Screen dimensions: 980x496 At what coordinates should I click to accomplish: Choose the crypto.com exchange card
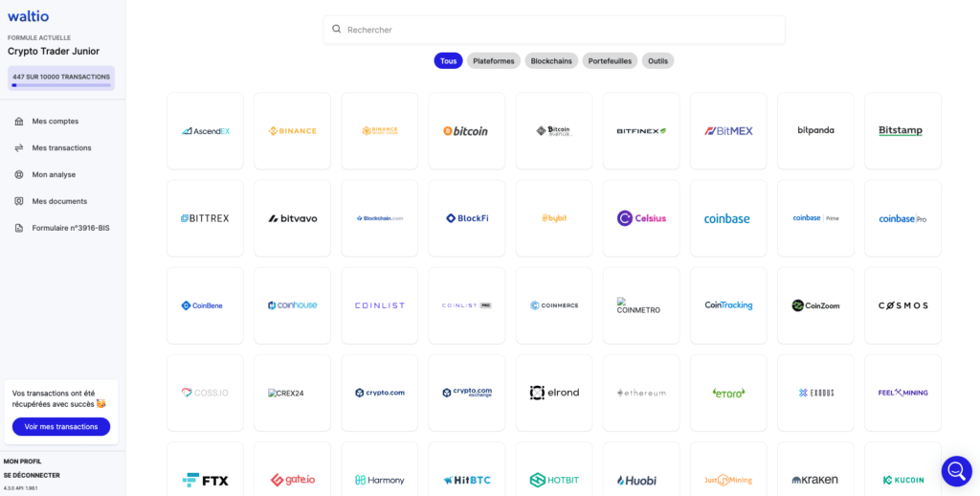466,393
